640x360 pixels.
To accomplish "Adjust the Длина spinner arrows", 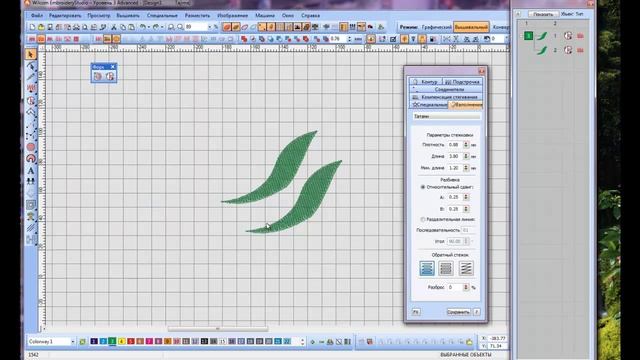I will [466, 156].
